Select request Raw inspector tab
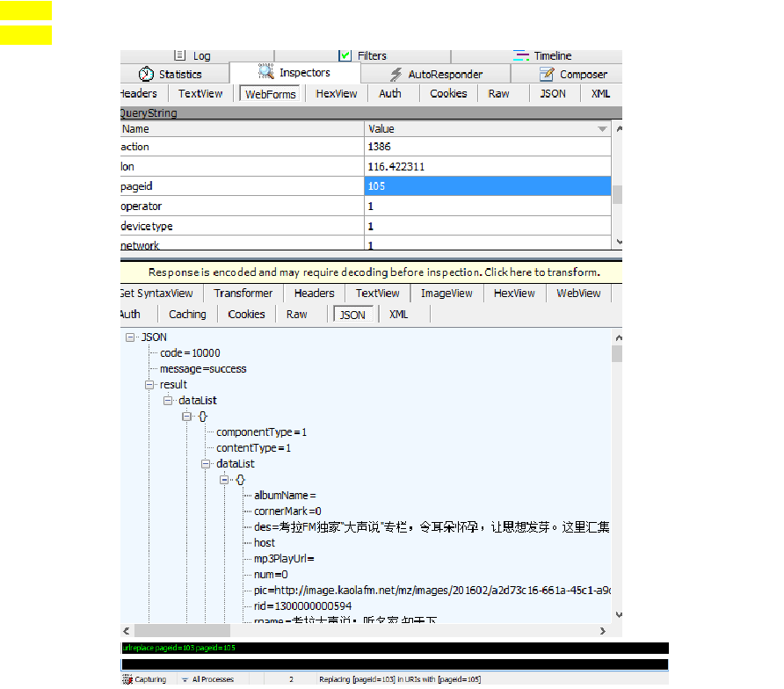 point(499,93)
